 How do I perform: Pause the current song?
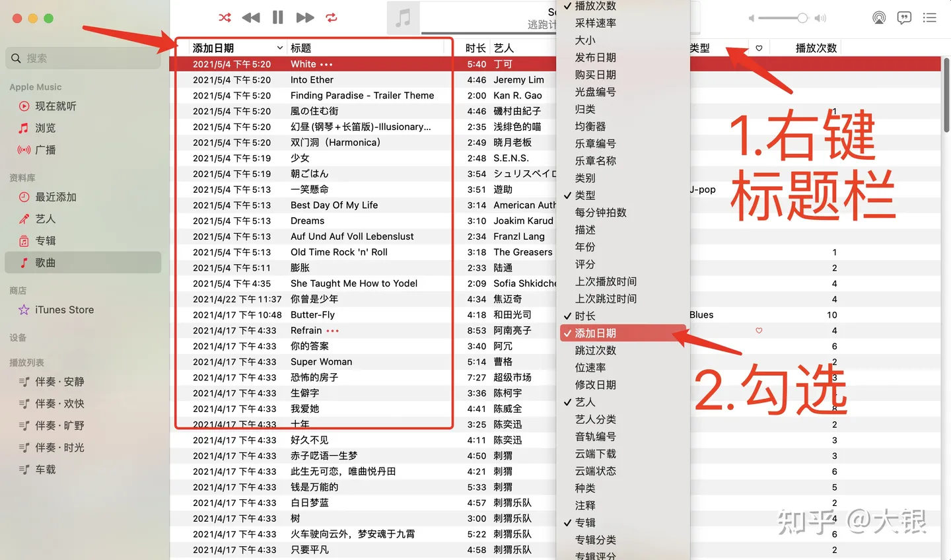click(x=278, y=18)
